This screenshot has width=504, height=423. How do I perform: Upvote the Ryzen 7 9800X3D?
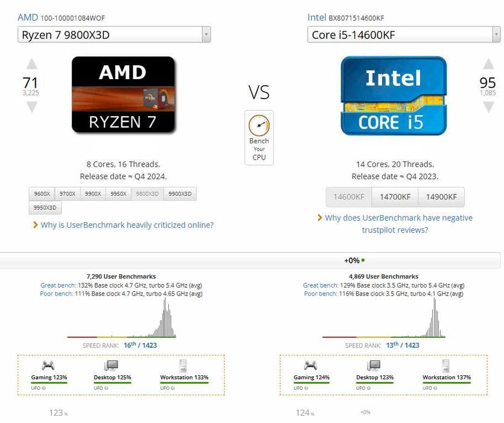click(x=31, y=64)
